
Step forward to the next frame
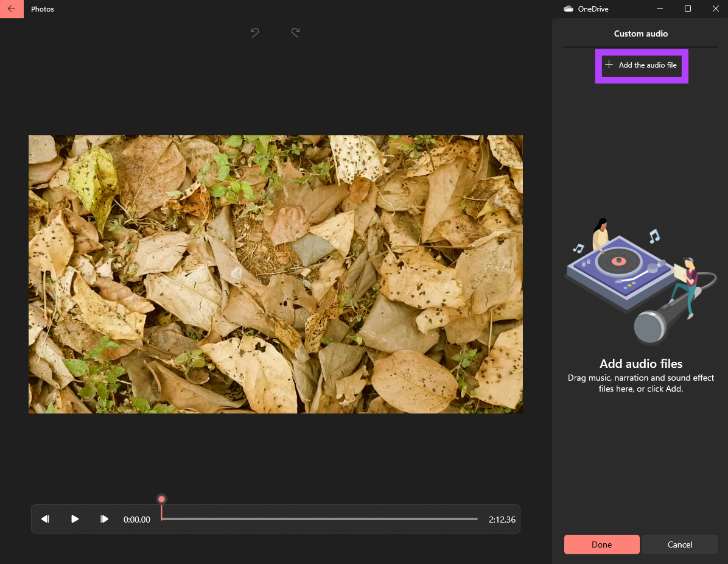pyautogui.click(x=104, y=519)
